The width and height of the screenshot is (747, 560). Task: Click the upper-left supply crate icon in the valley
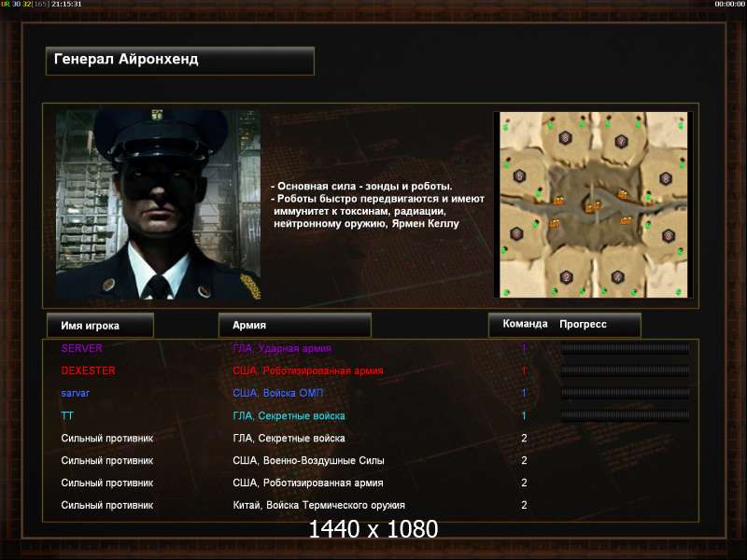[x=558, y=200]
